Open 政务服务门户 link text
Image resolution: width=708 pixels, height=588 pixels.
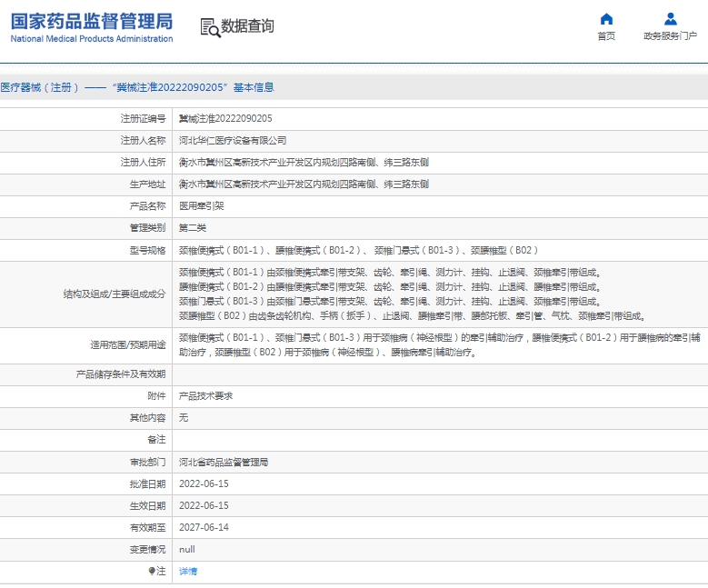(670, 36)
